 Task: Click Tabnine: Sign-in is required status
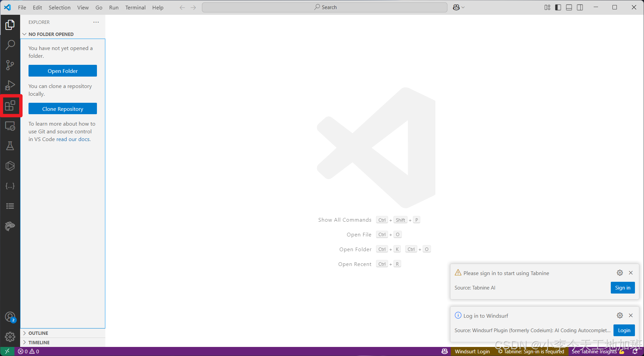pos(531,351)
